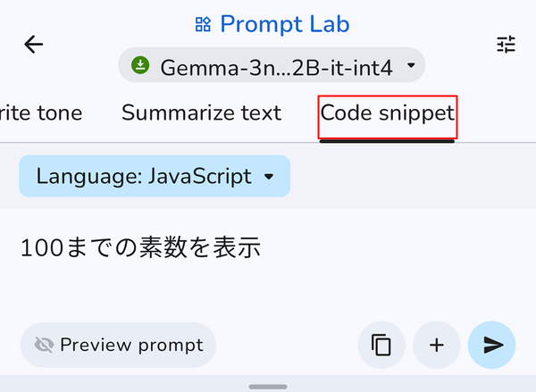Click the bottom drag handle bar
This screenshot has height=392, width=536.
[x=267, y=387]
